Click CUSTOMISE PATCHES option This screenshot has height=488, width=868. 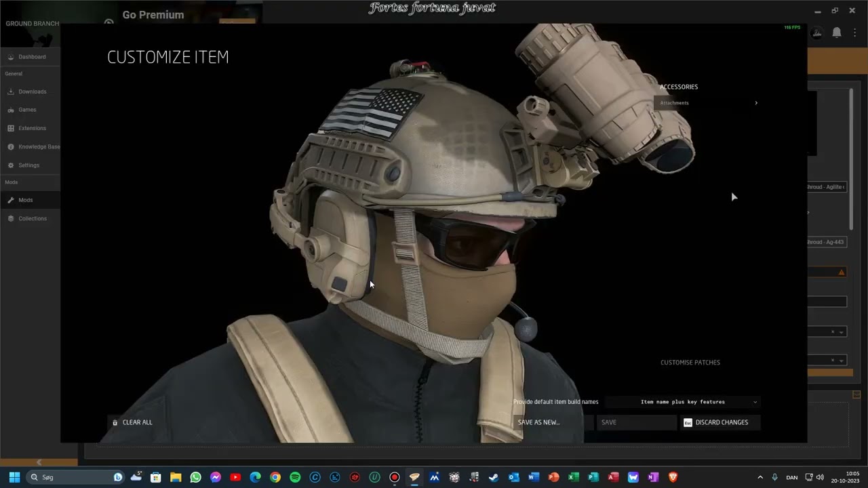click(x=690, y=363)
